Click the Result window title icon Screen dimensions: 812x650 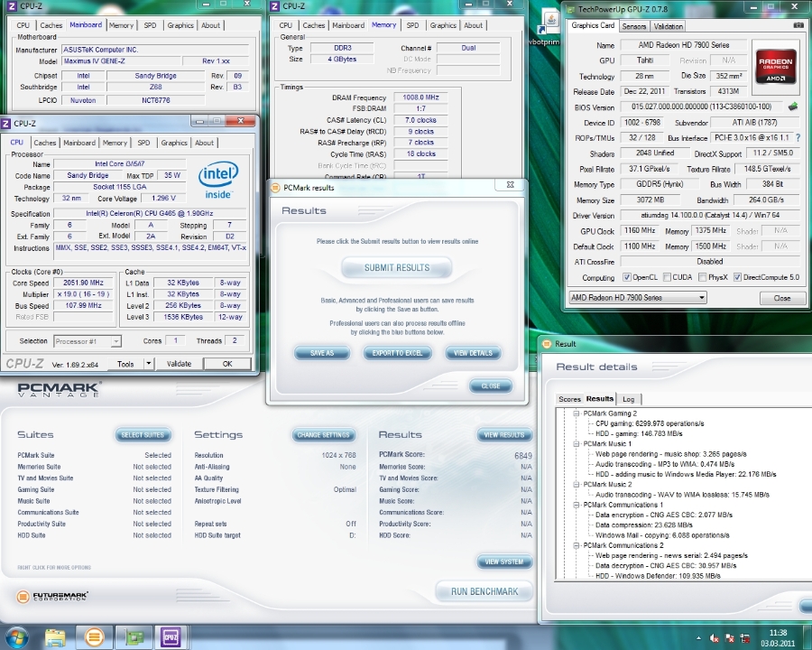coord(547,344)
